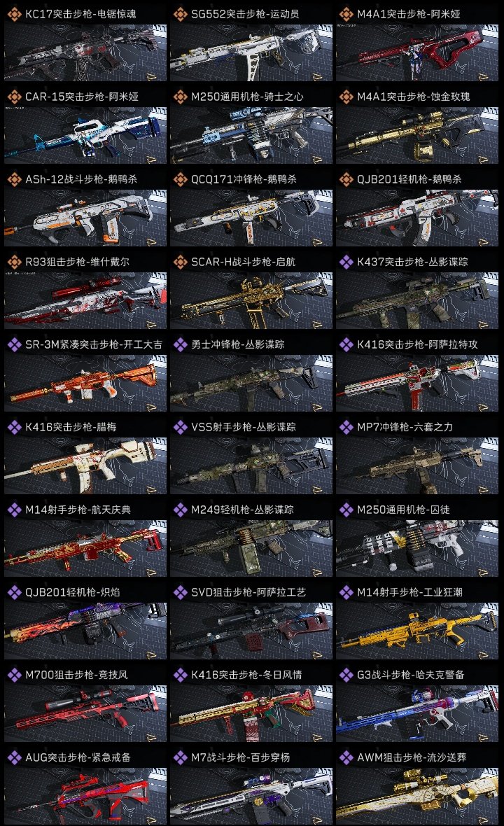This screenshot has height=826, width=504.
Task: Select the AUG突击步枪-紧急戒备 red skin image
Action: pos(85,796)
